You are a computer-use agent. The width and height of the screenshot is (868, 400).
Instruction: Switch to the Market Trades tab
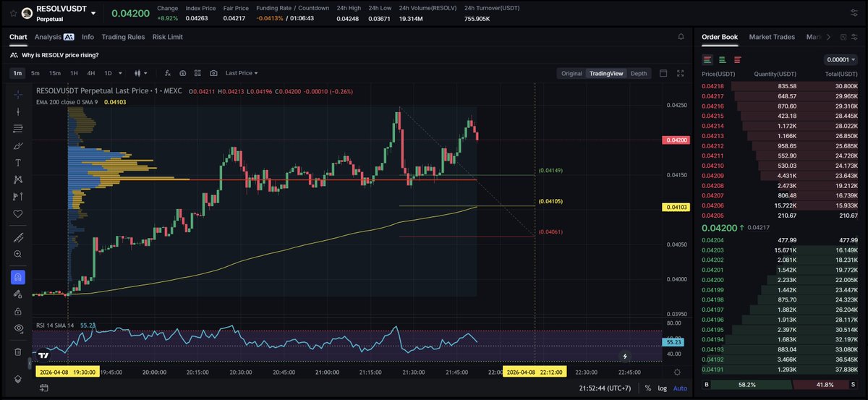(772, 37)
